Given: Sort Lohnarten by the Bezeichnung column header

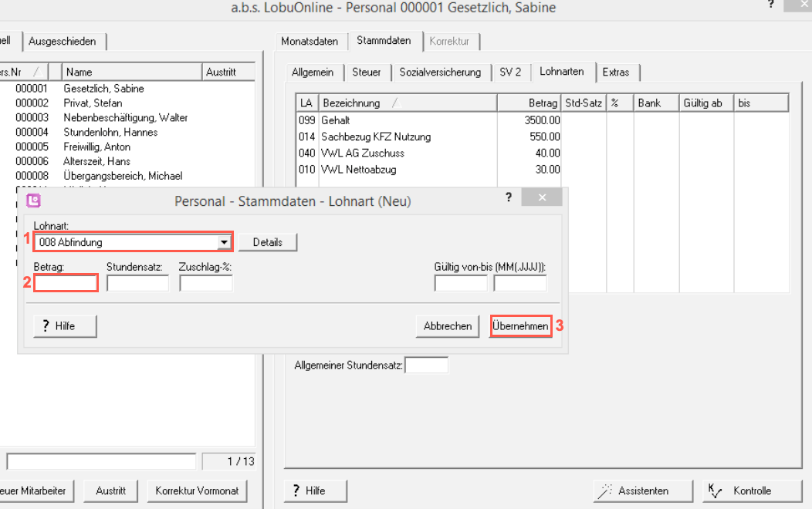Looking at the screenshot, I should (408, 103).
